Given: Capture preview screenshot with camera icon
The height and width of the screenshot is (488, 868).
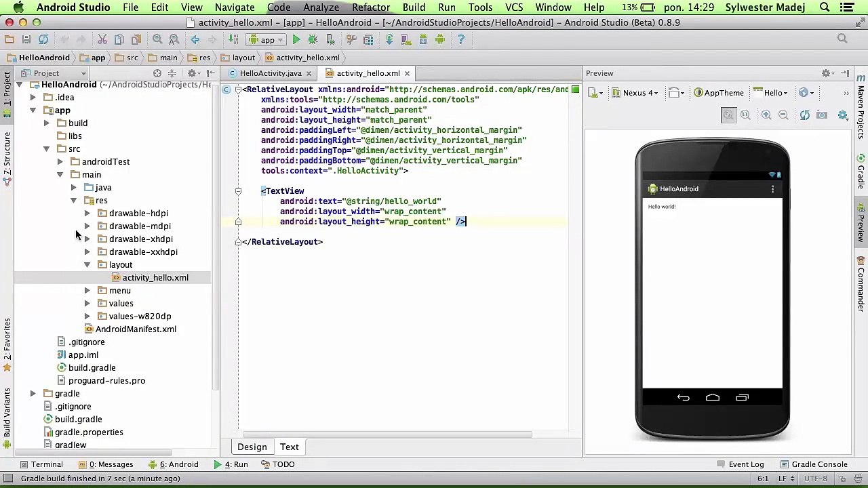Looking at the screenshot, I should click(x=822, y=115).
